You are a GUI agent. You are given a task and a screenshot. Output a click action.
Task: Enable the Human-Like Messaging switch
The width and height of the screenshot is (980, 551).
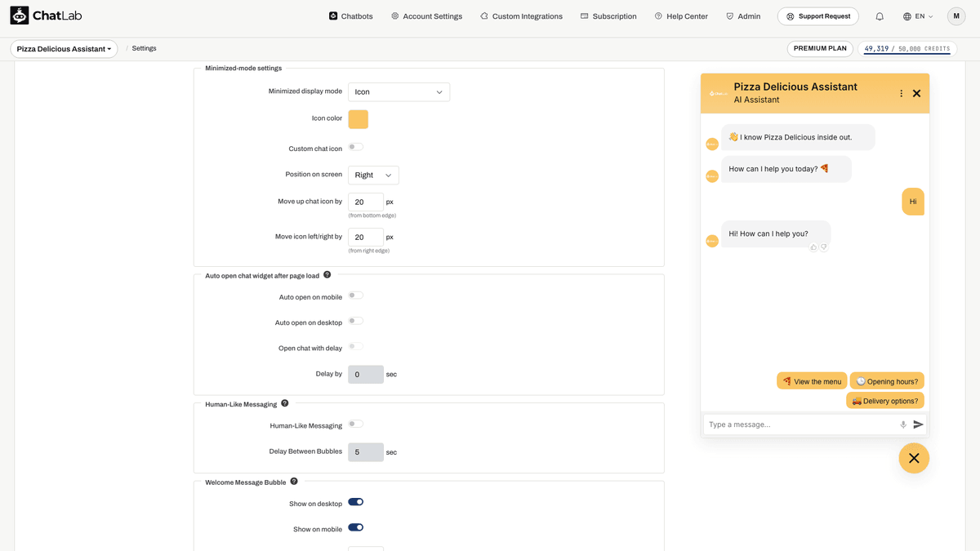pos(356,424)
